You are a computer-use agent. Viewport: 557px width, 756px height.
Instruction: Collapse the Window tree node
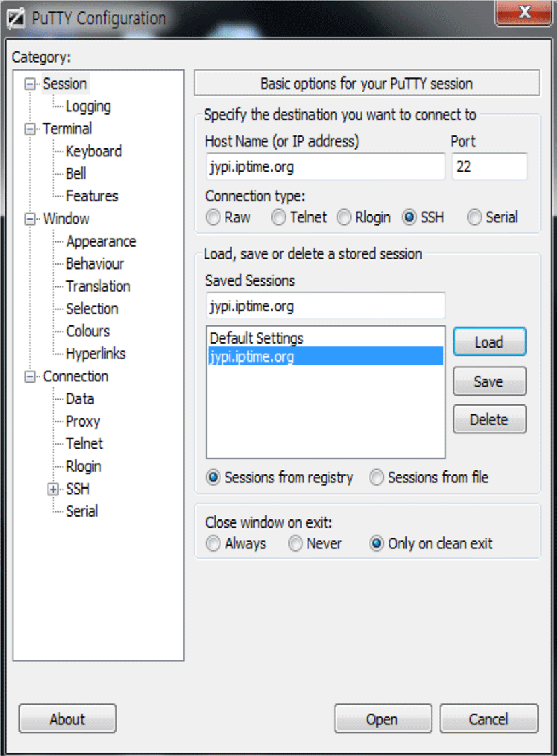(x=30, y=220)
